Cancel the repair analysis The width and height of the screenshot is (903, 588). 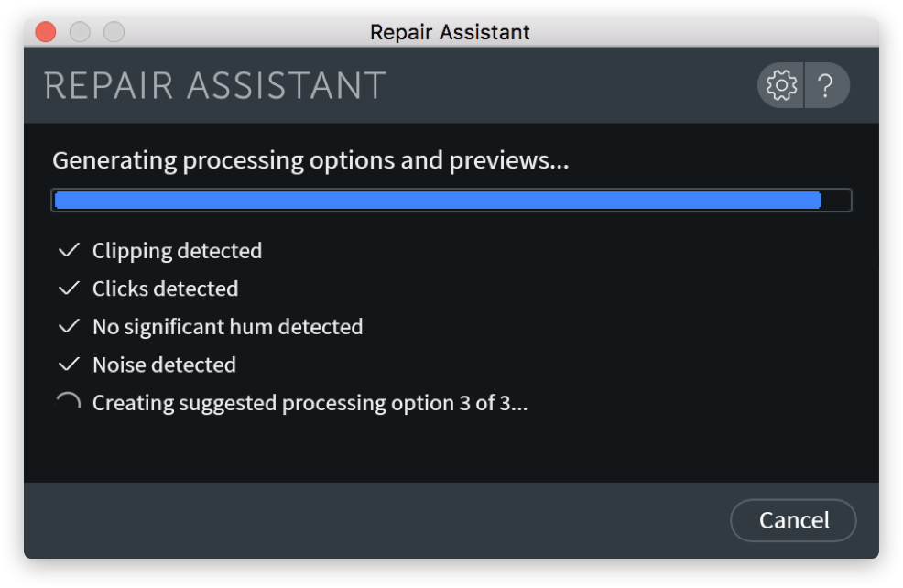pyautogui.click(x=793, y=520)
